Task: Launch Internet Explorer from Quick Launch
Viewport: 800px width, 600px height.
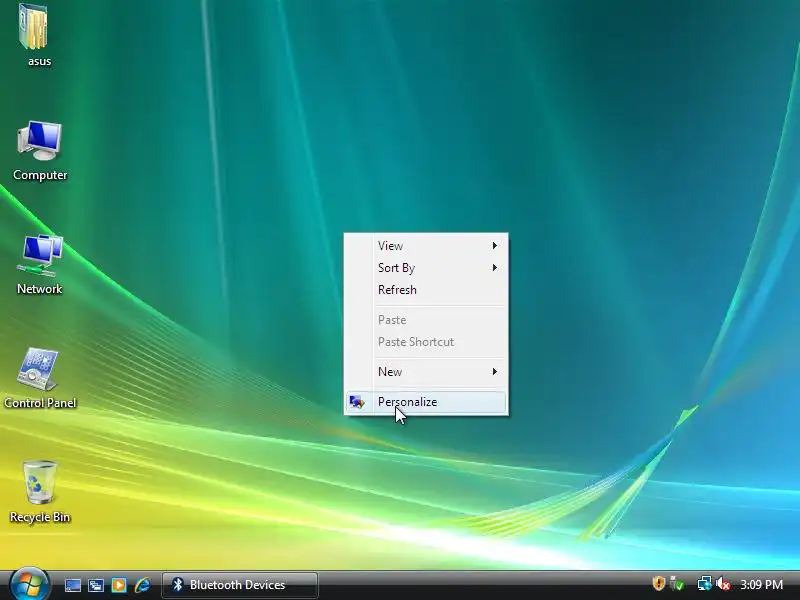Action: tap(142, 585)
